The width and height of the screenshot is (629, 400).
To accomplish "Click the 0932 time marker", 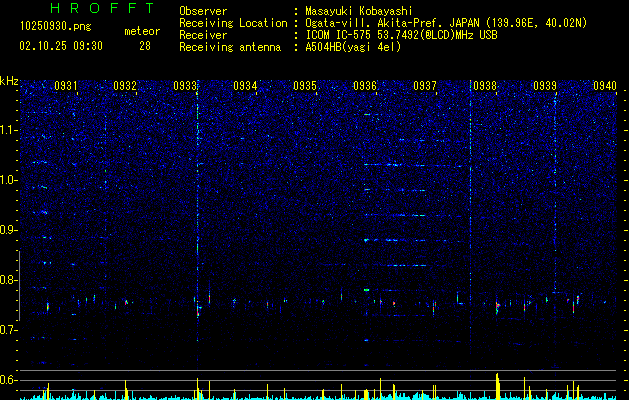I will (125, 86).
